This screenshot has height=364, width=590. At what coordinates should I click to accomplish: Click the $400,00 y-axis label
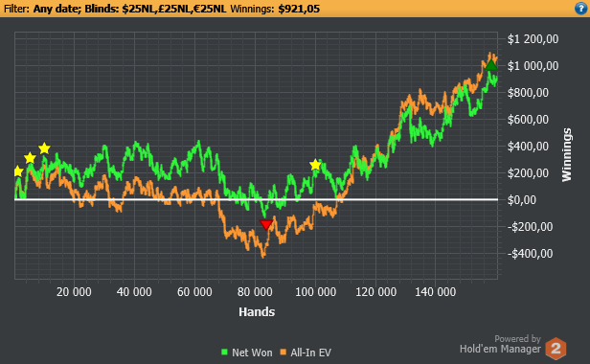point(528,146)
